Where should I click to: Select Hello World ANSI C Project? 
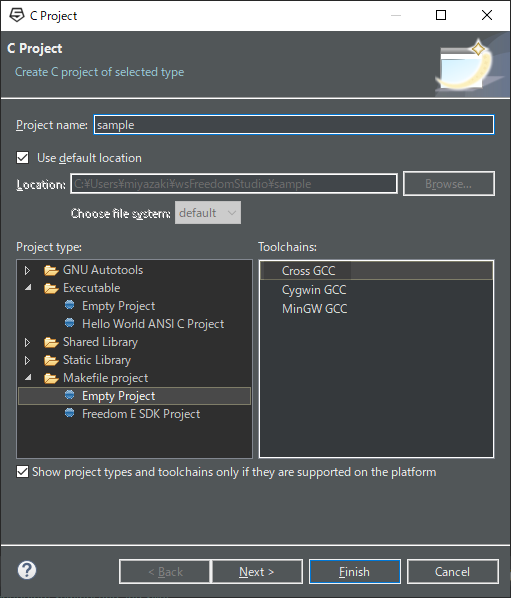point(153,324)
